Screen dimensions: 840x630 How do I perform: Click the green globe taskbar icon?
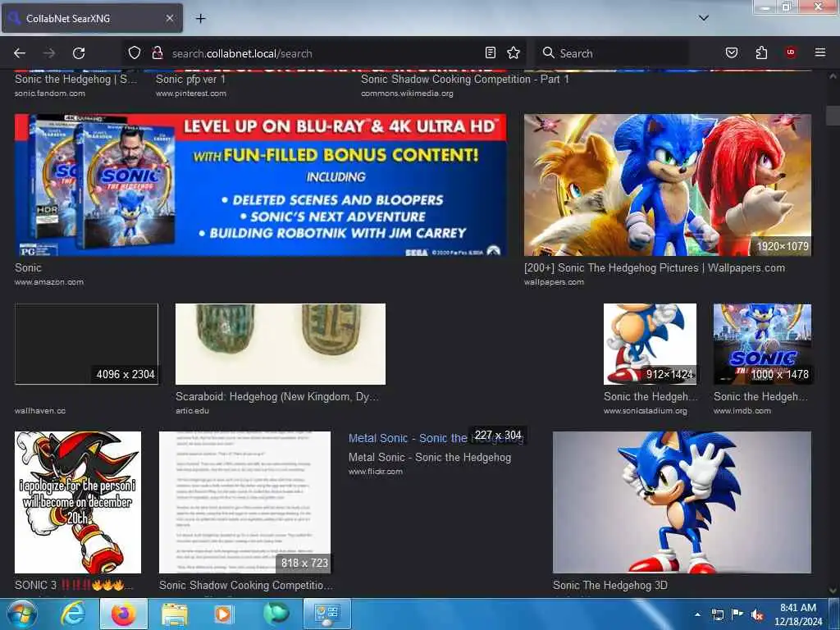276,614
